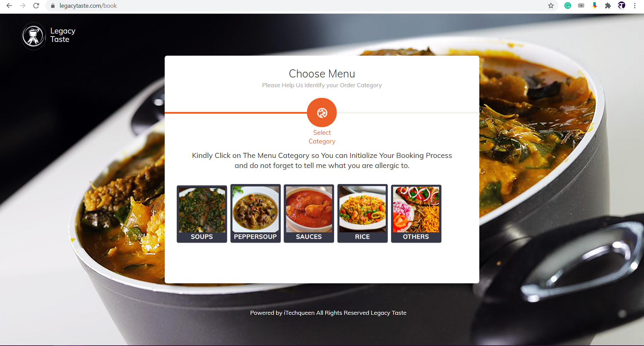Screen dimensions: 644x346
Task: Select the SOUPS menu category
Action: coord(202,214)
